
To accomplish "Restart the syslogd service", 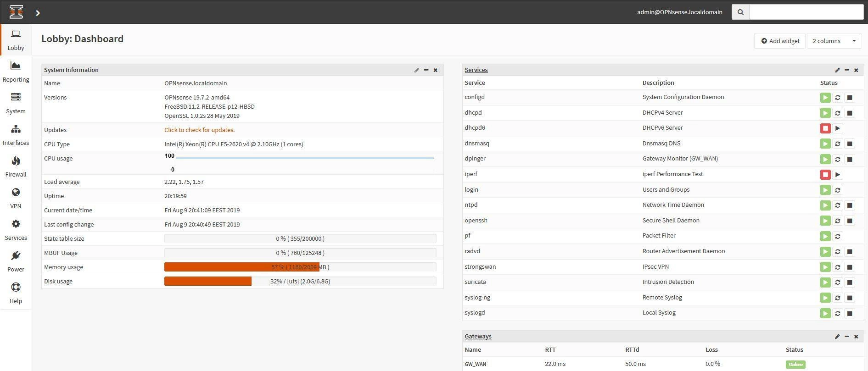I will pos(837,313).
